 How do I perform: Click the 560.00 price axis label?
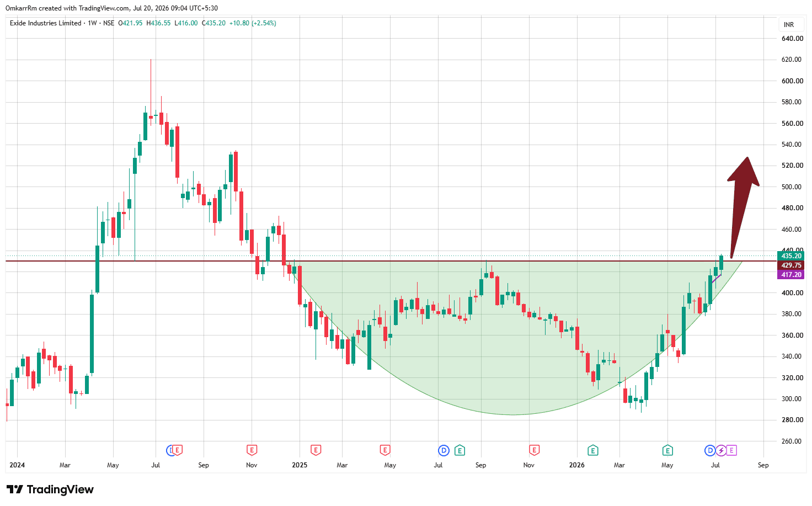tap(792, 124)
